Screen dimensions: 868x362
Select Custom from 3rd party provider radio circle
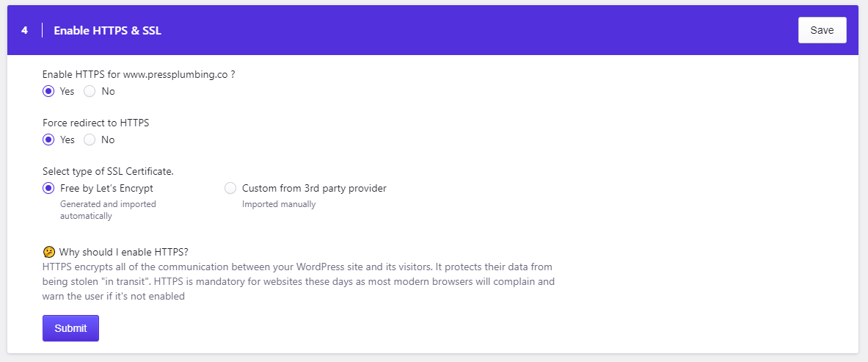click(x=230, y=188)
